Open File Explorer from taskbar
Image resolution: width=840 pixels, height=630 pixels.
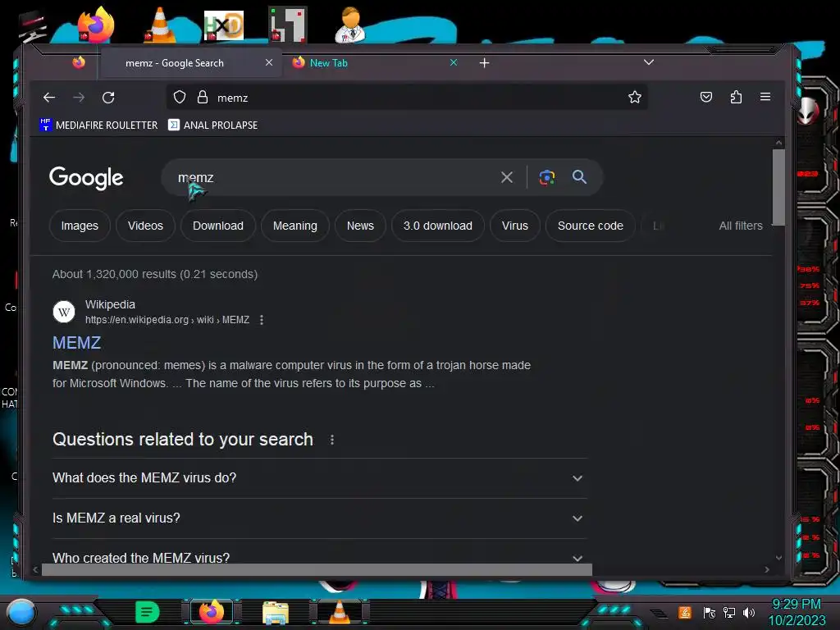click(276, 612)
